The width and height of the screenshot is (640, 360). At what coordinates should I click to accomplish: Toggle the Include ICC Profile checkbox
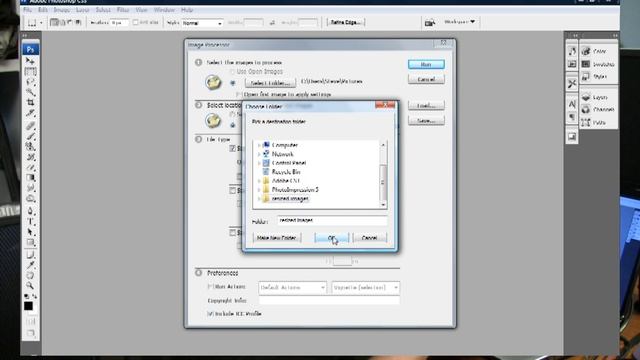(x=210, y=313)
